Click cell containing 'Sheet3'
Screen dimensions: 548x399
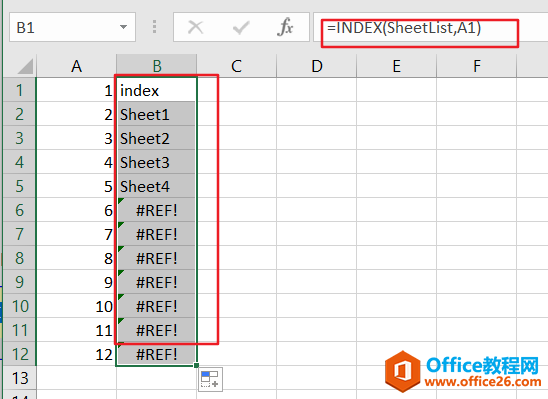pyautogui.click(x=157, y=162)
